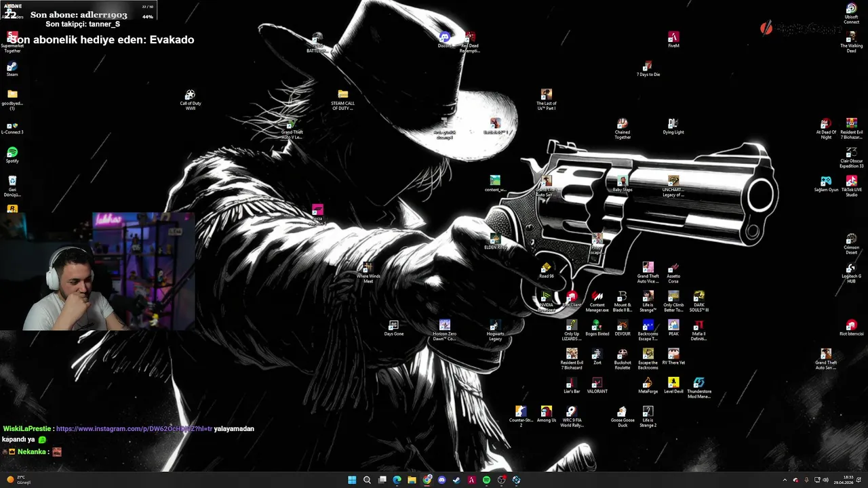Image resolution: width=868 pixels, height=488 pixels.
Task: Launch the DEVOUR desktop shortcut
Action: tap(623, 328)
